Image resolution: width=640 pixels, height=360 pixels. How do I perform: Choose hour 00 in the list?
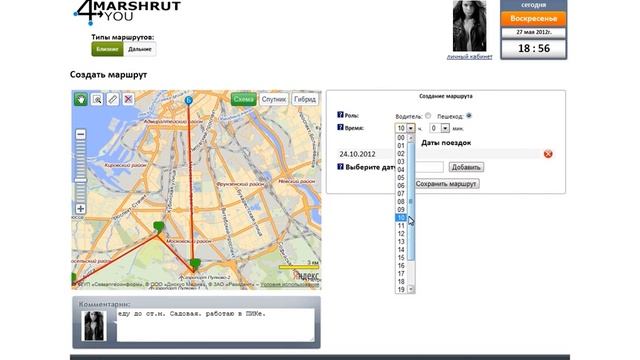tap(401, 138)
